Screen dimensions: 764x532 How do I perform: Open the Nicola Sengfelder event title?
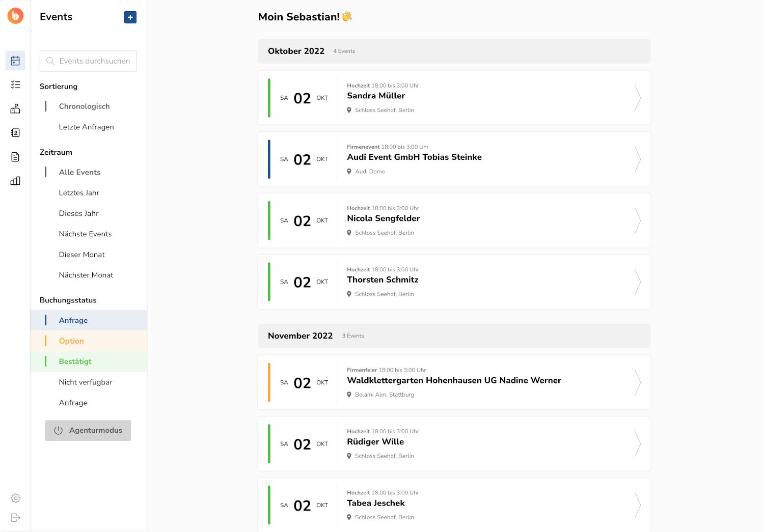click(383, 218)
